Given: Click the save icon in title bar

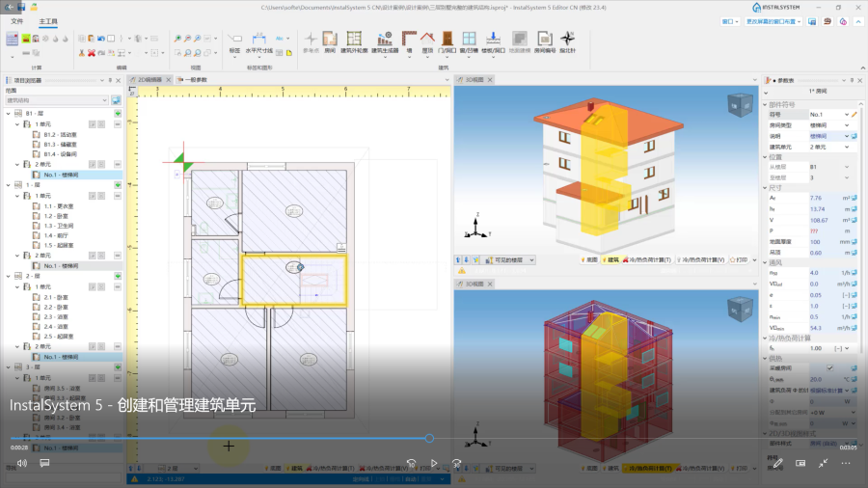Looking at the screenshot, I should tap(21, 7).
